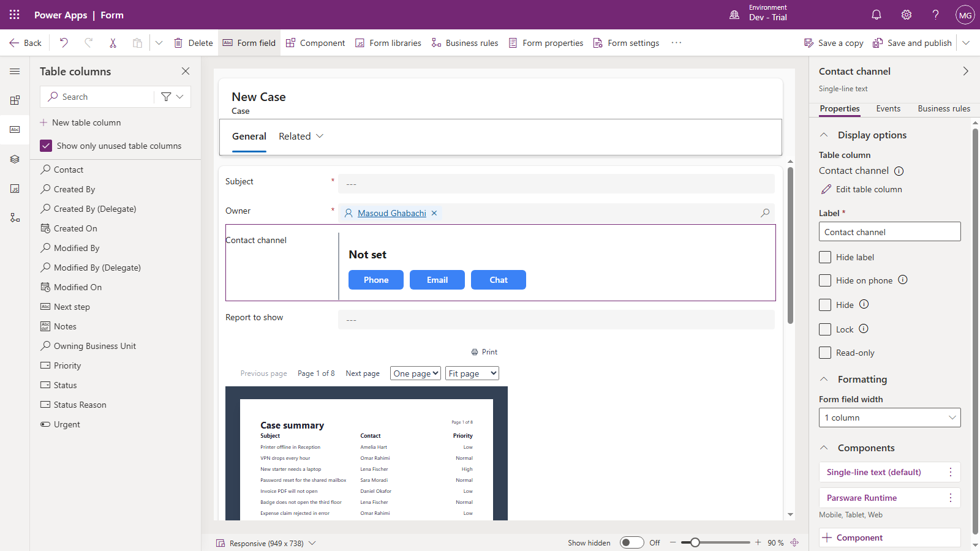Screen dimensions: 980x551
Task: Check the Lock checkbox
Action: [825, 329]
